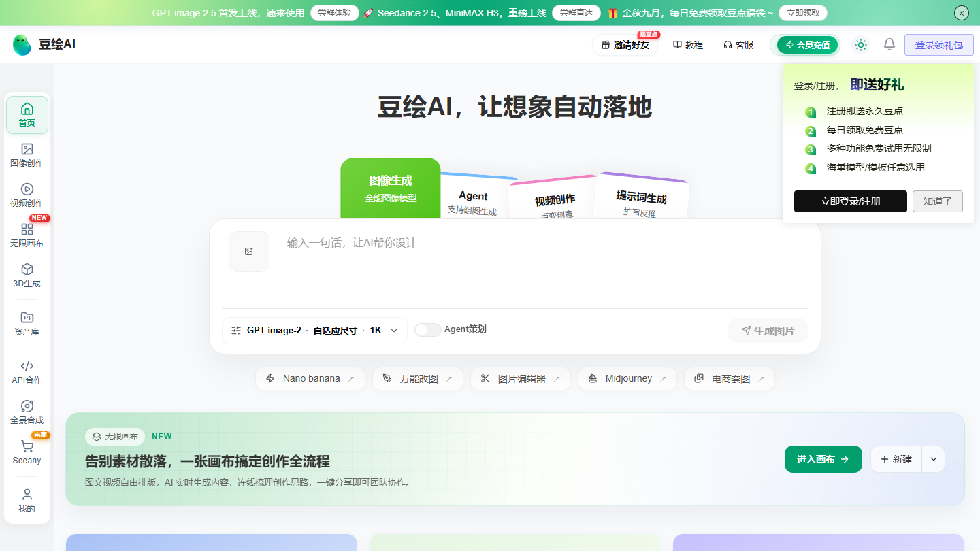The image size is (980, 551).
Task: Open the Midjourney shortcut
Action: [x=627, y=379]
